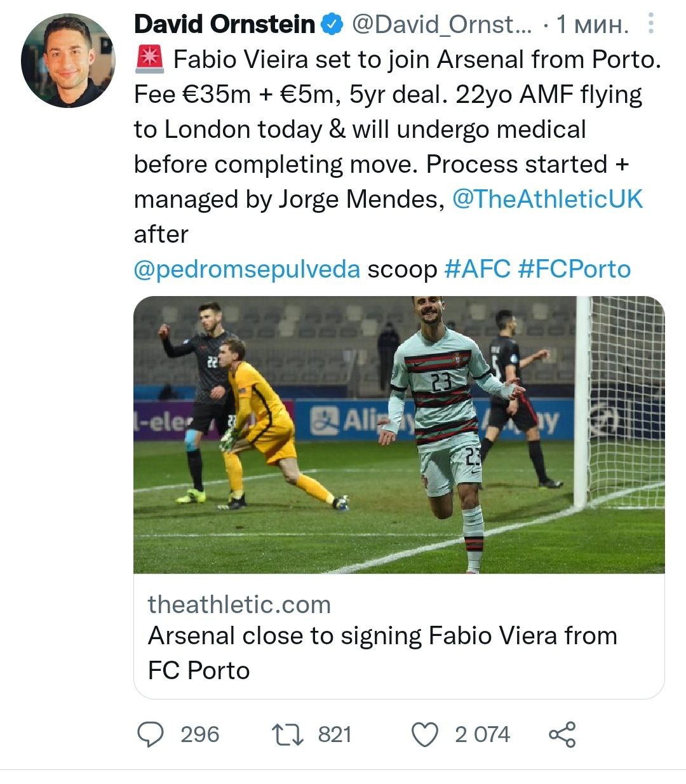Open David Ornstein's profile picture
Screen dimensions: 686x784
click(68, 60)
